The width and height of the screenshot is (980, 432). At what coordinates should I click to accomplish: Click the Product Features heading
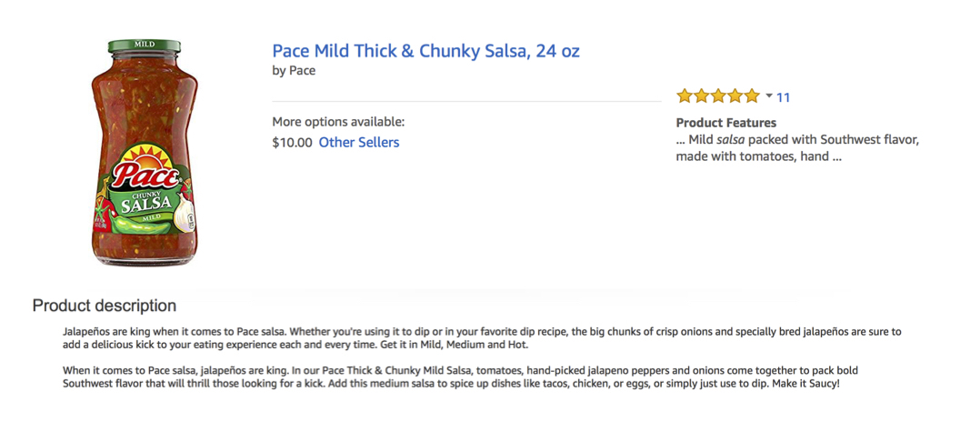(x=726, y=123)
